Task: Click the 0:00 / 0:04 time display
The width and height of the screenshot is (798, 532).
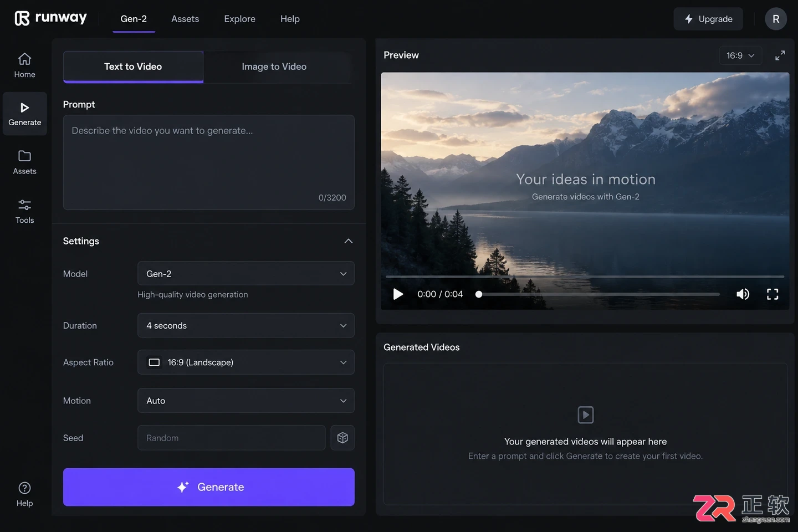Action: [440, 294]
